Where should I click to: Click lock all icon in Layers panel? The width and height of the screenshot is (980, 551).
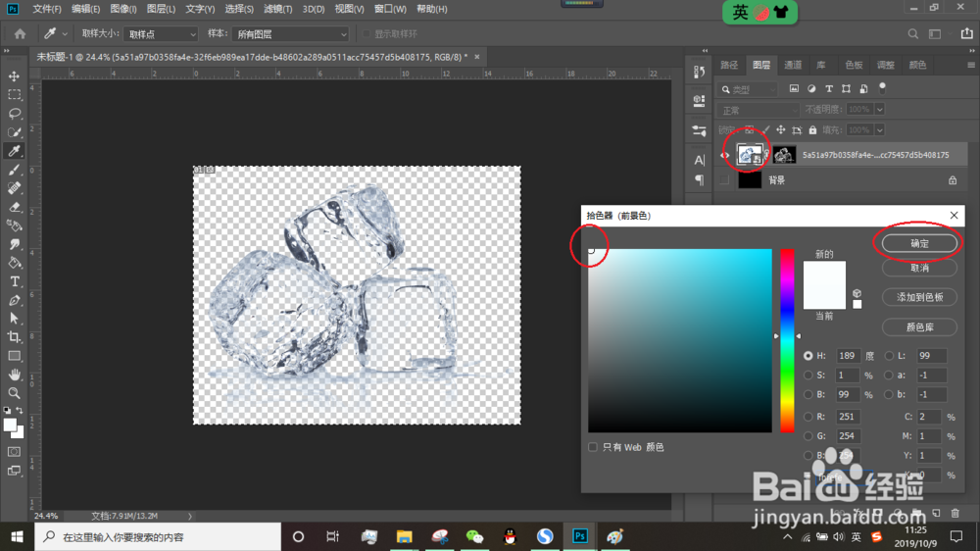pos(812,130)
